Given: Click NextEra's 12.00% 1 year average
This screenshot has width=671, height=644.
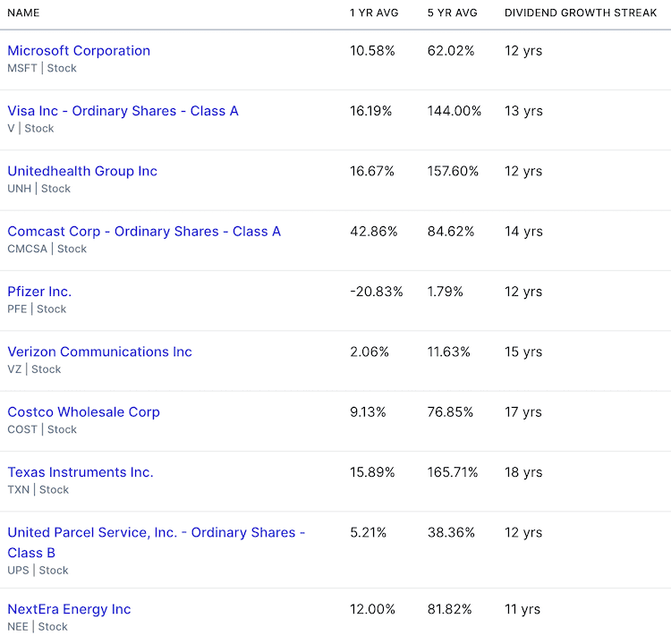Looking at the screenshot, I should click(372, 609).
